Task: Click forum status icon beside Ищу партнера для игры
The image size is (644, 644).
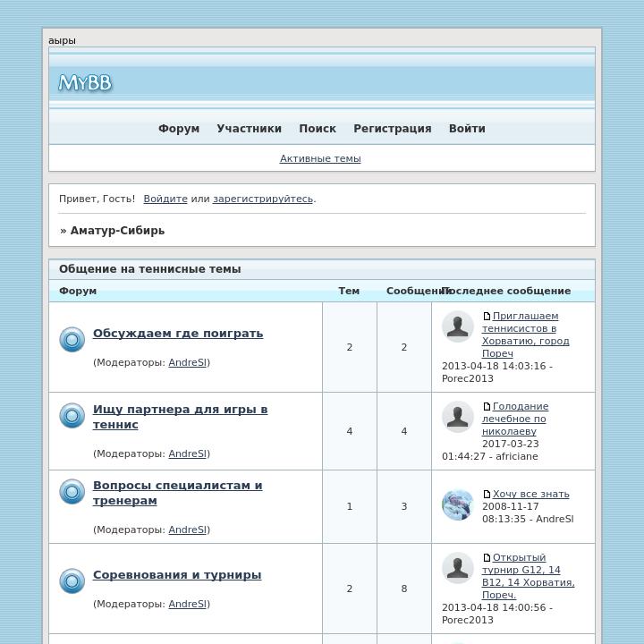Action: pos(72,415)
